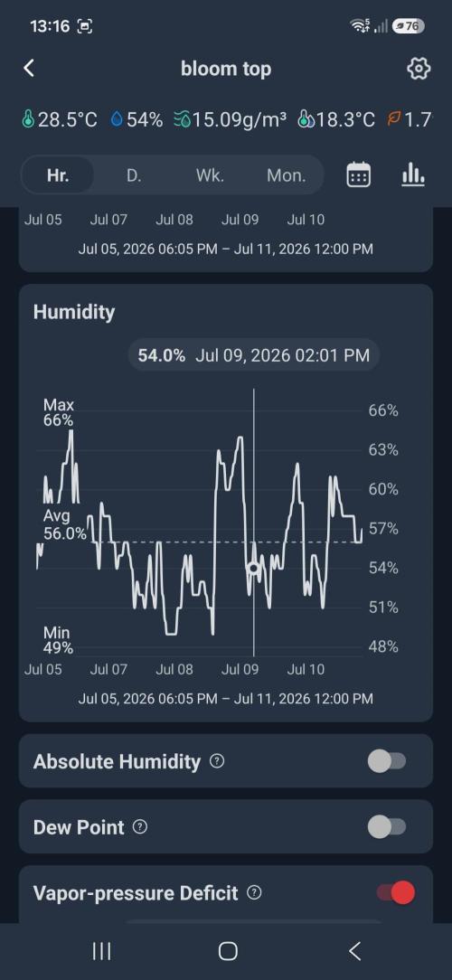This screenshot has height=980, width=452.
Task: Open Absolute Humidity help question mark
Action: [216, 761]
